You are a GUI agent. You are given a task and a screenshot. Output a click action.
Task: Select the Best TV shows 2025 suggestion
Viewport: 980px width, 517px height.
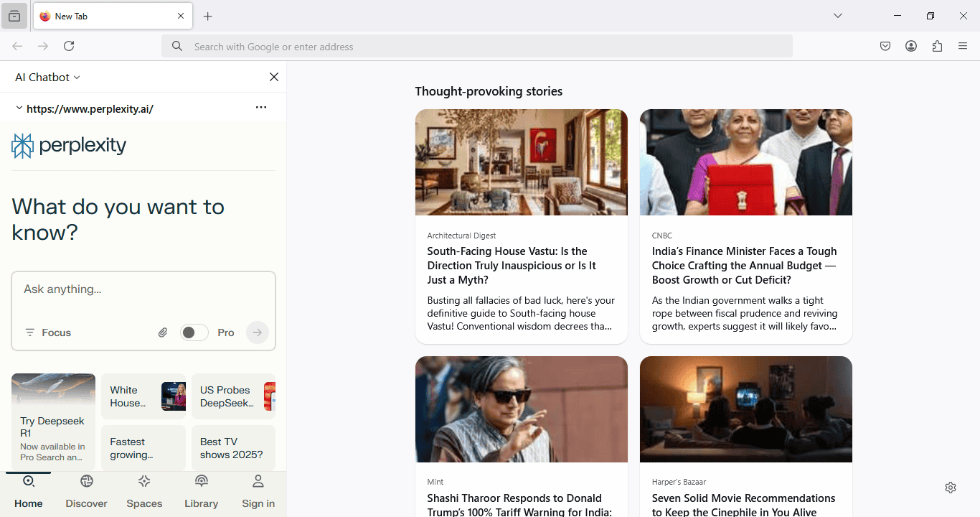click(233, 448)
